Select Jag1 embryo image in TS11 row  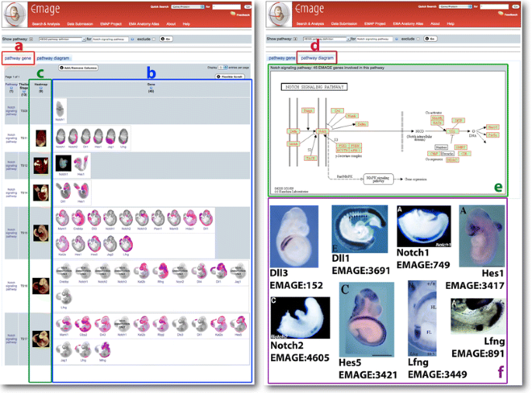pos(110,136)
